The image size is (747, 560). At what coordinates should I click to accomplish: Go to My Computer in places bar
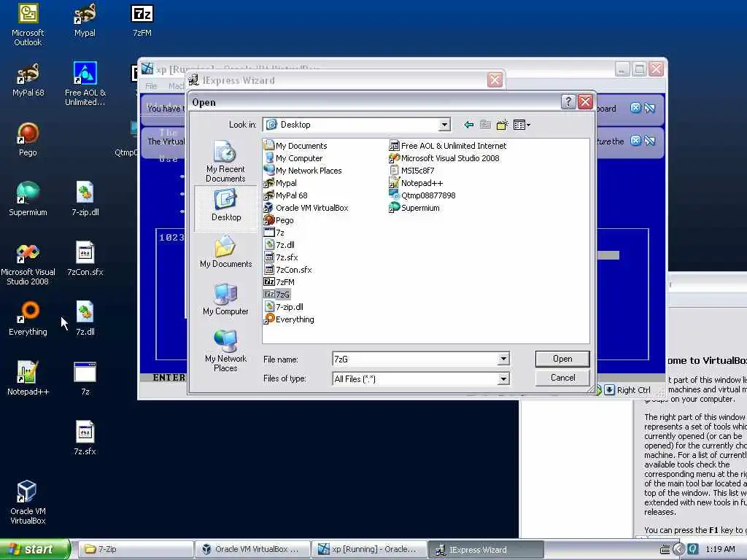click(225, 300)
